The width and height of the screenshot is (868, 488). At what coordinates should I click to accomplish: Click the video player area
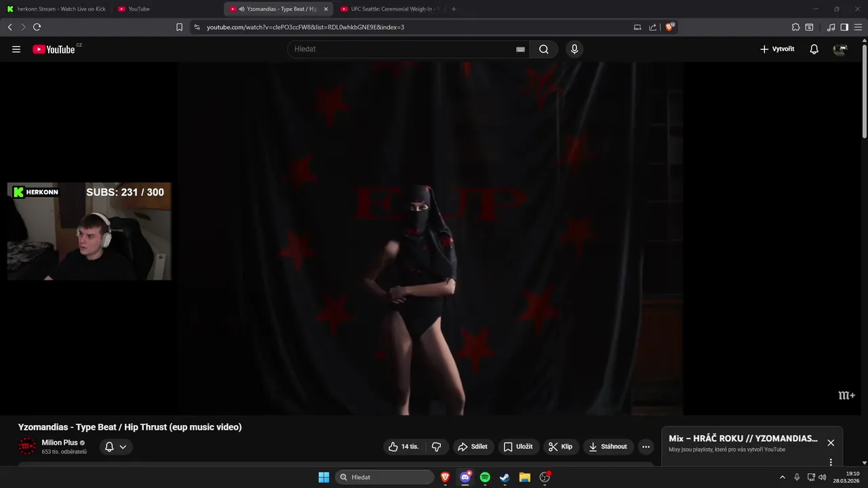coord(430,239)
